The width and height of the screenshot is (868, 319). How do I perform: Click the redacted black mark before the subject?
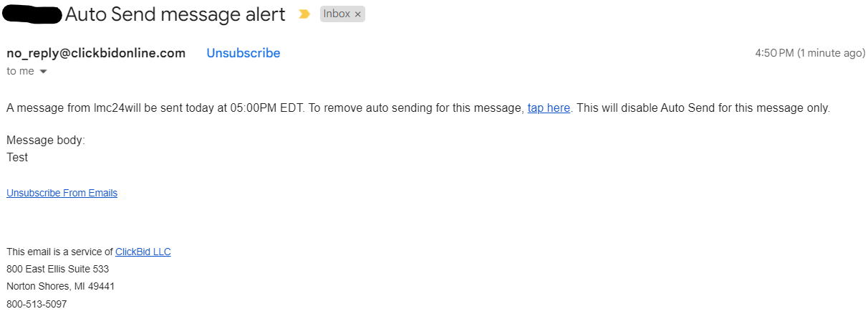32,14
